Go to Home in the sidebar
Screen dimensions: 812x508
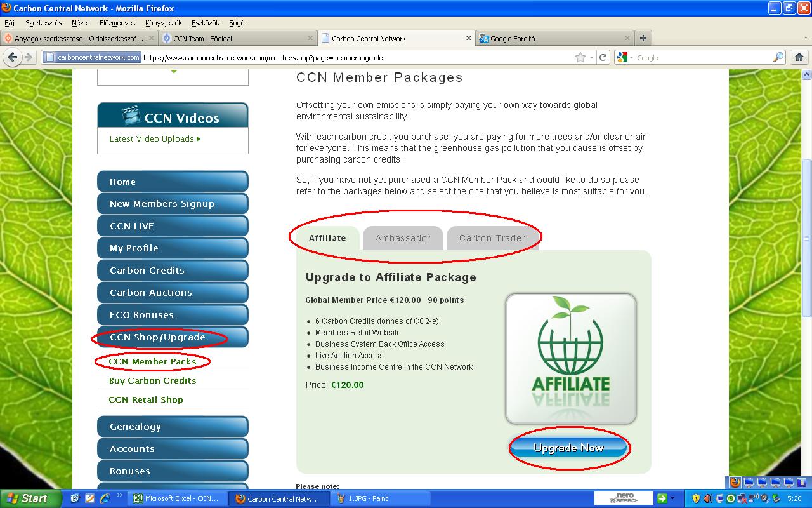click(x=173, y=182)
